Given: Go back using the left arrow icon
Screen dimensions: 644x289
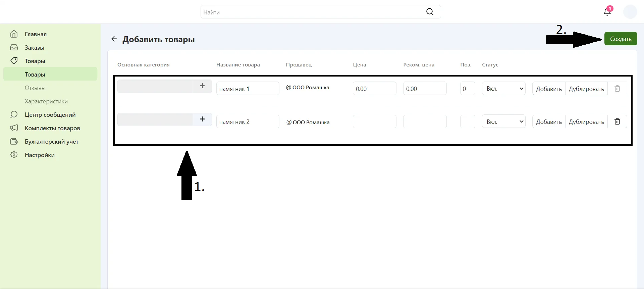Looking at the screenshot, I should click(114, 39).
